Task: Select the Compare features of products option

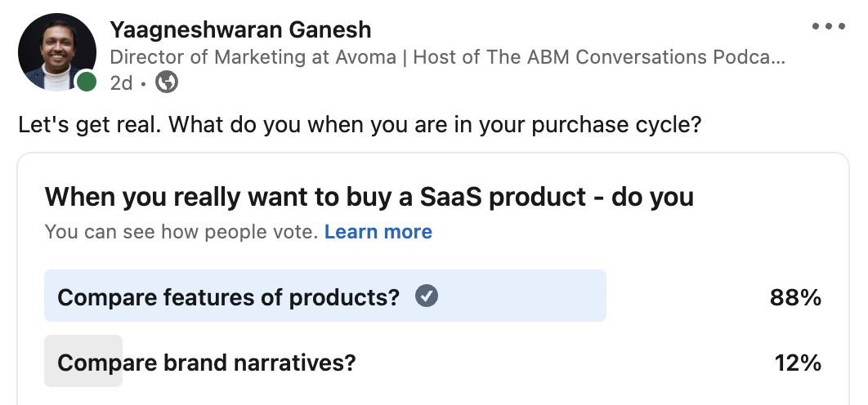Action: point(433,296)
